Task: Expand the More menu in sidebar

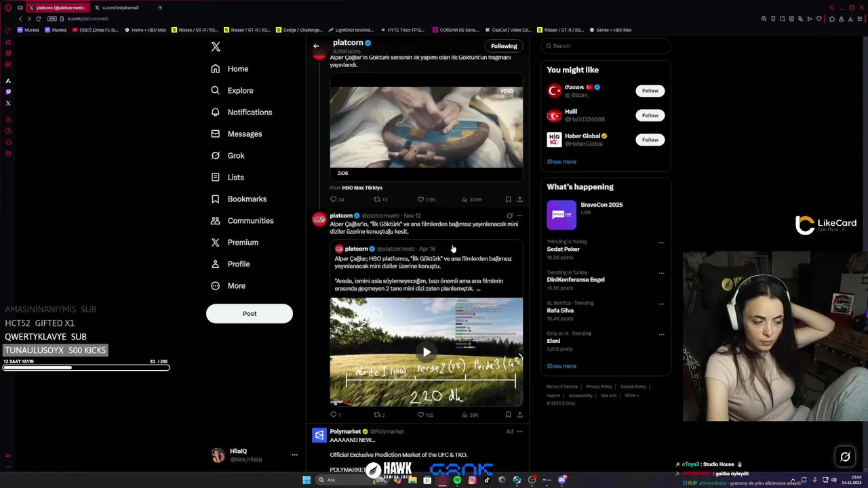Action: (228, 286)
